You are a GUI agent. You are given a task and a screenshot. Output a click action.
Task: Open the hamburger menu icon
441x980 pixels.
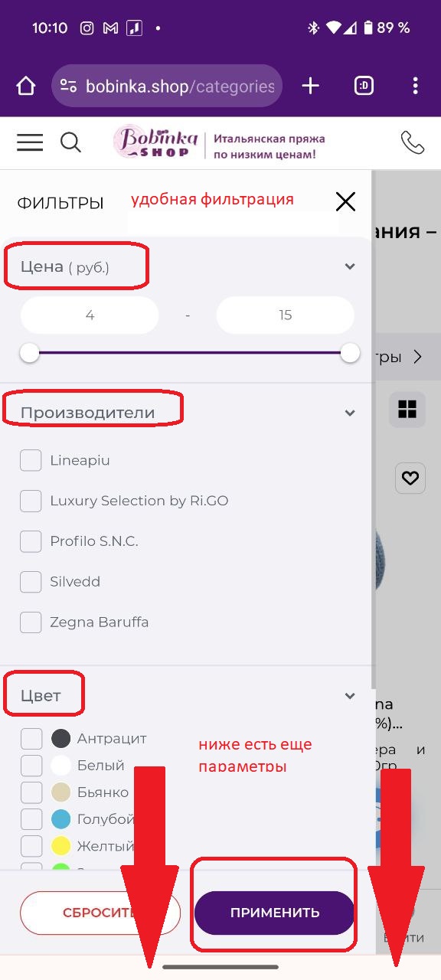point(30,142)
